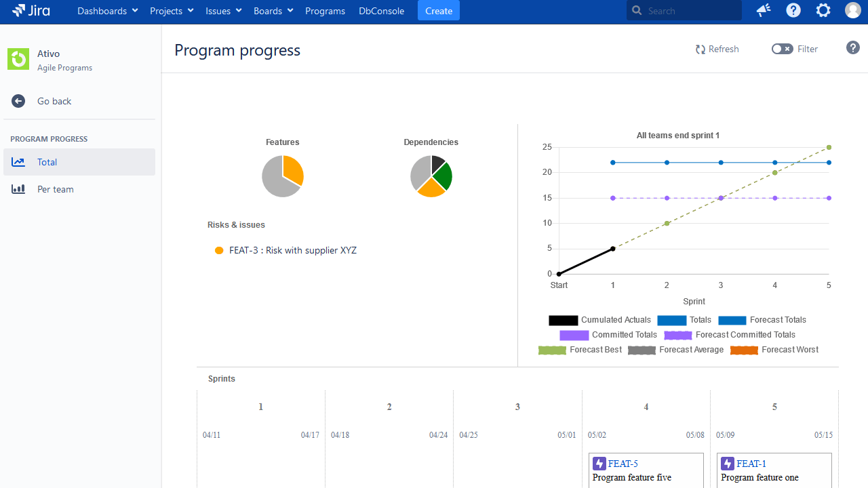The height and width of the screenshot is (488, 868).
Task: Click inside the Search field
Action: 685,10
